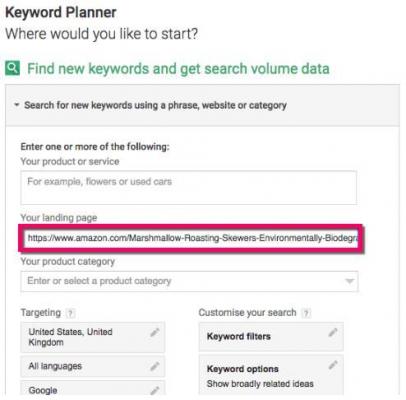Click the Keyword Planner heading
Viewport: 406px width, 400px height.
61,13
